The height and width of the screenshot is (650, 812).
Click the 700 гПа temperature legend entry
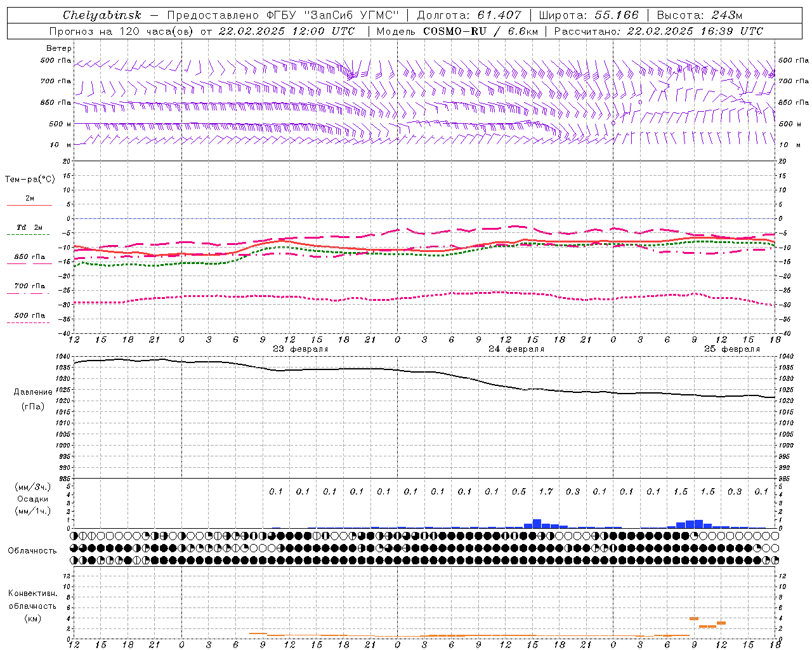point(29,286)
